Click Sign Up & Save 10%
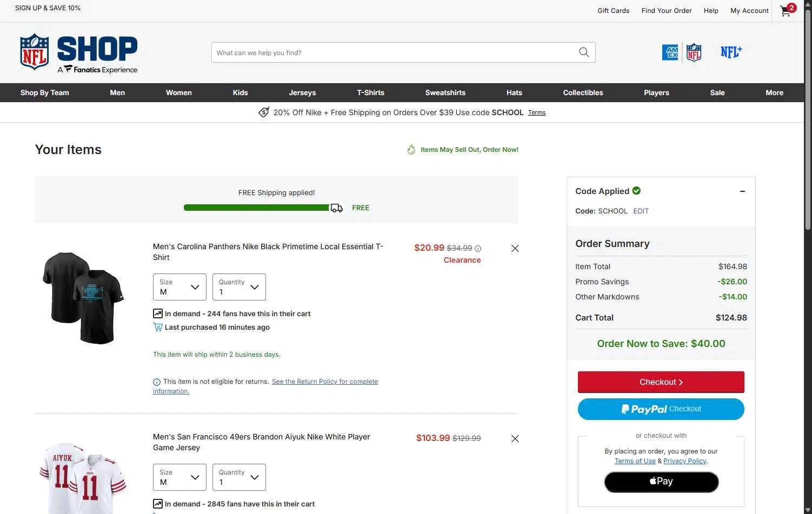812x514 pixels. (x=48, y=8)
